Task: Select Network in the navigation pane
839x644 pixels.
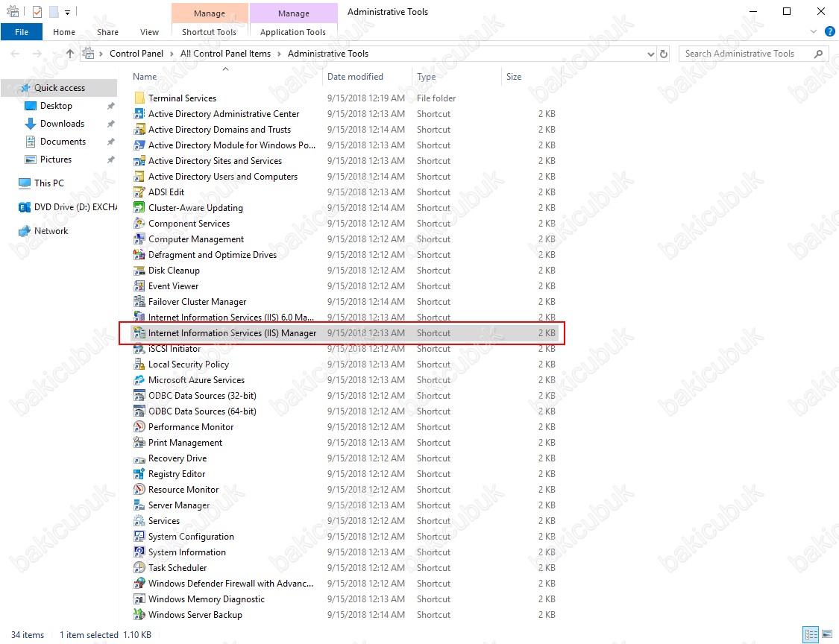Action: coord(51,231)
